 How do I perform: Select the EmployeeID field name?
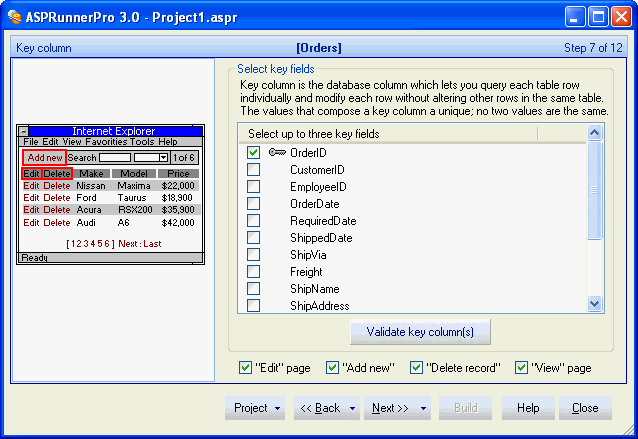[x=318, y=187]
